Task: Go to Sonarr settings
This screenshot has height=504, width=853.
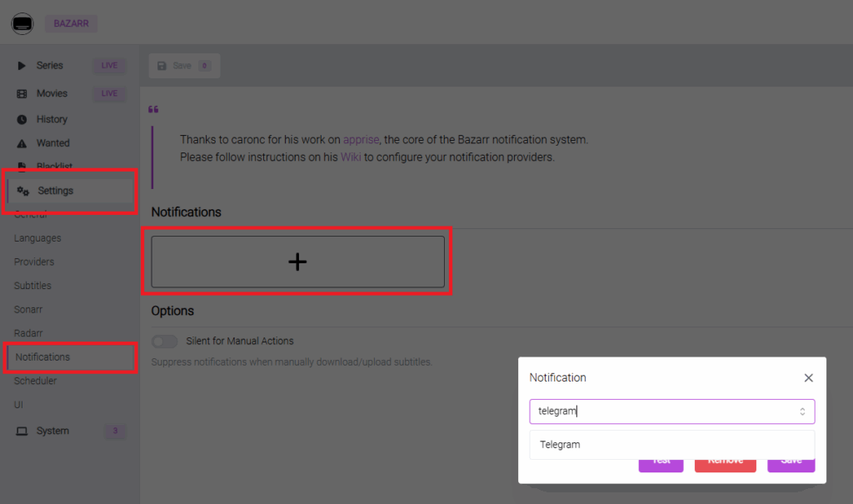Action: point(28,310)
